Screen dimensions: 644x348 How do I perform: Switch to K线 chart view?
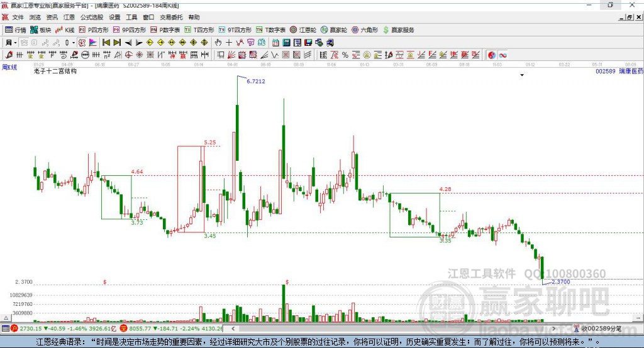(65, 30)
